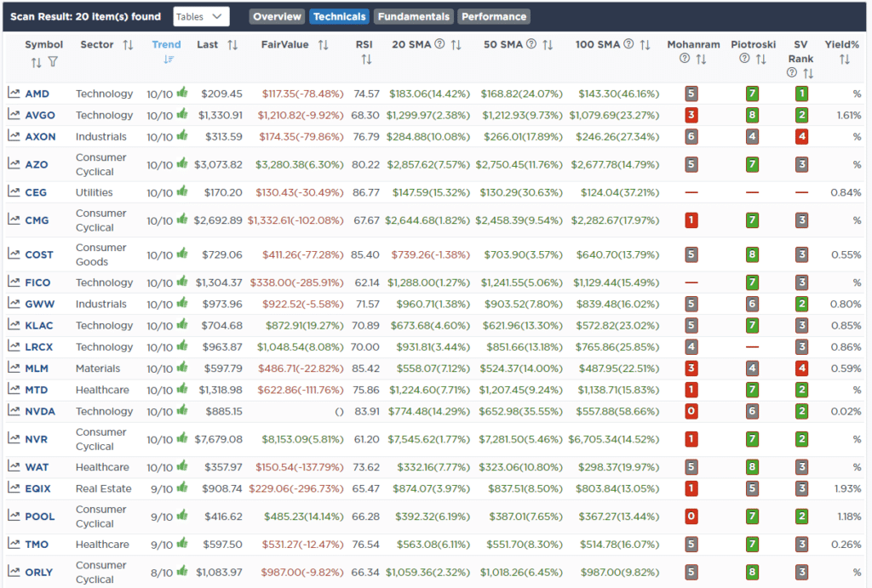Click the Piotroski help question icon
The width and height of the screenshot is (872, 588).
click(744, 59)
